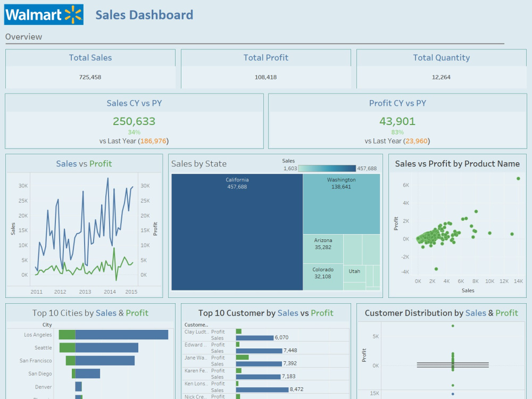Click the 2015 axis label on Sales vs Profit chart
The width and height of the screenshot is (532, 399).
point(131,292)
